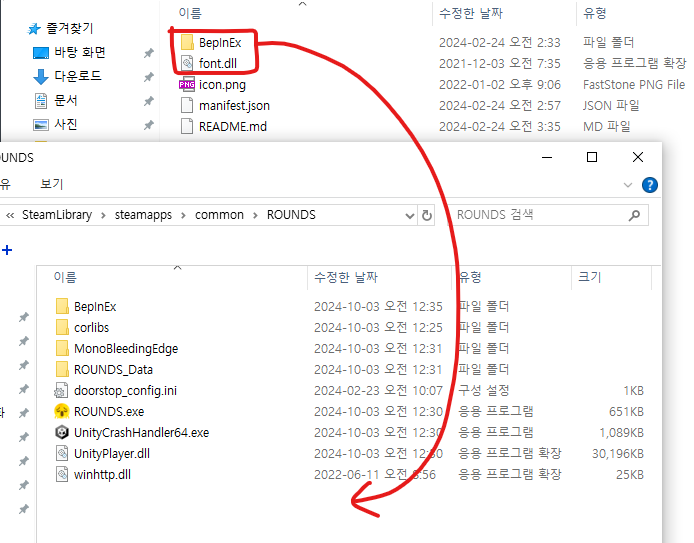Sort ROUNDS window by 이름 column

(65, 277)
